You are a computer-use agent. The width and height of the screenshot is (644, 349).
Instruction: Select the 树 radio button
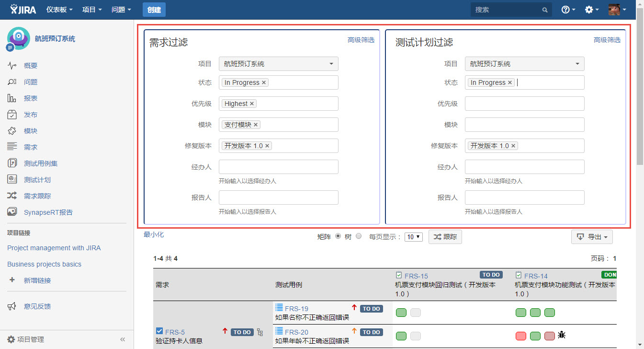click(359, 236)
